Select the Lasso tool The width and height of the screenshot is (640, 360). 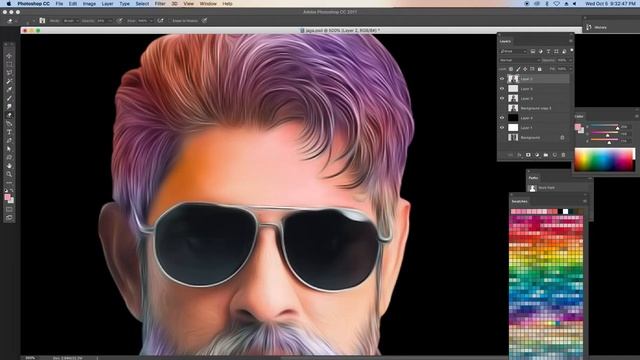click(x=9, y=73)
